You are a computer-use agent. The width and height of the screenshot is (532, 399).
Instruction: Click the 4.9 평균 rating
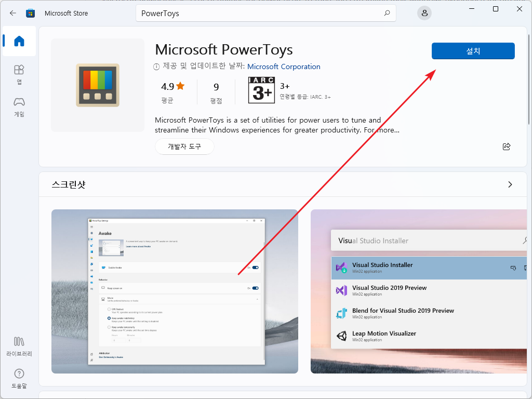(172, 92)
